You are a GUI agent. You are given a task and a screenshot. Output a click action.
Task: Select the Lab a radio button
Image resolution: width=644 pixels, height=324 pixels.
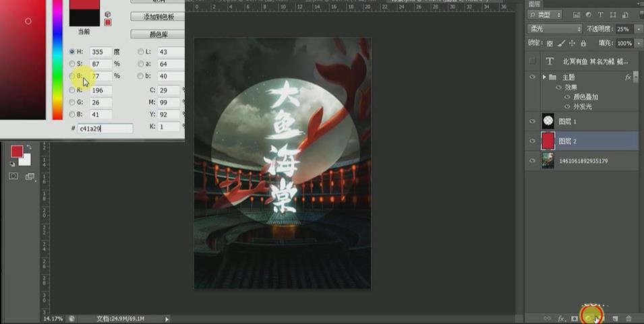pyautogui.click(x=141, y=64)
